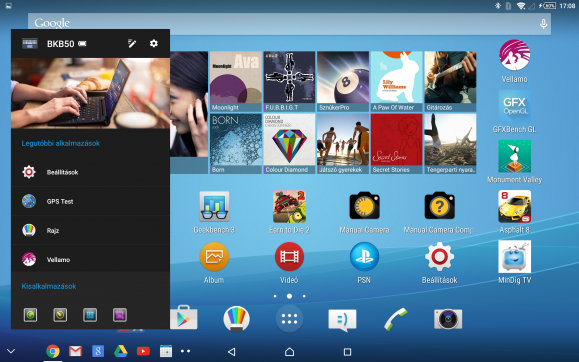Viewport: 579px width, 362px height.
Task: Open the Gitározás tile
Action: coord(450,81)
